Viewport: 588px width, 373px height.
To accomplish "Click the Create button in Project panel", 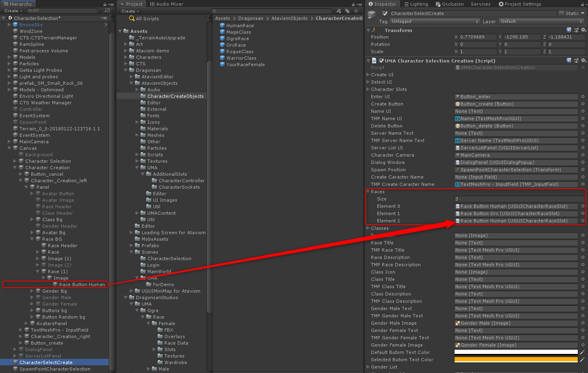I will [x=130, y=11].
